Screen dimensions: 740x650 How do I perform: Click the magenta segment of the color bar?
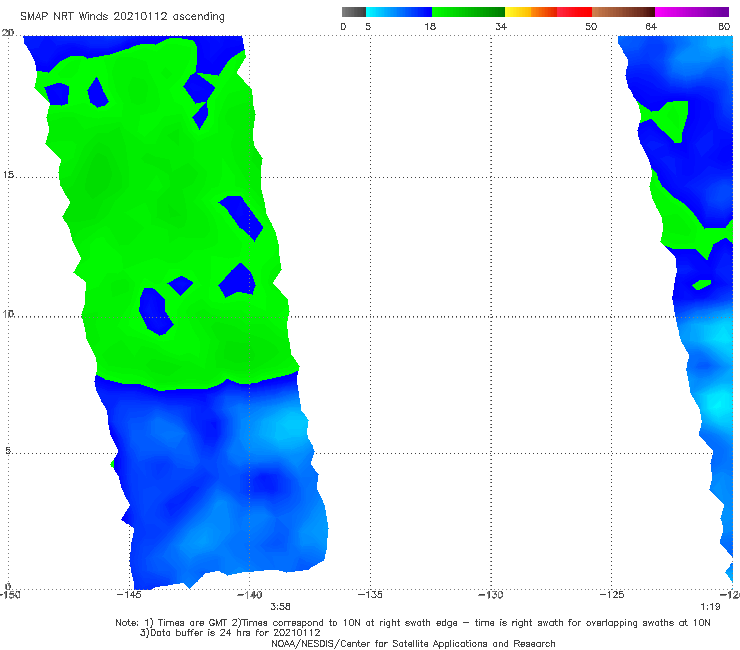692,12
